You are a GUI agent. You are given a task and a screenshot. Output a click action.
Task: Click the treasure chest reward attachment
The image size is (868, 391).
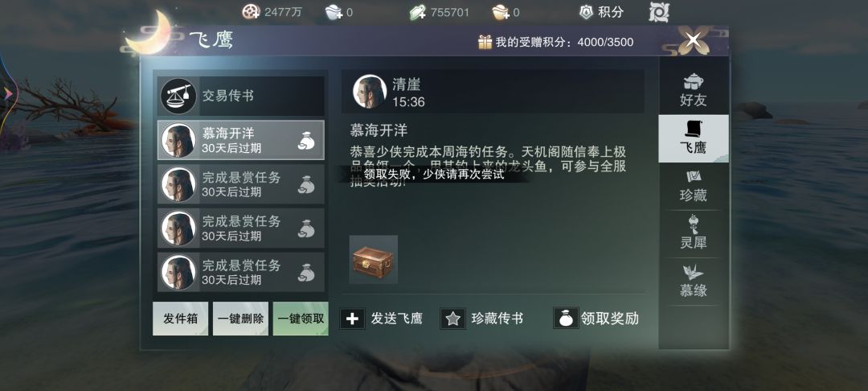pyautogui.click(x=373, y=260)
